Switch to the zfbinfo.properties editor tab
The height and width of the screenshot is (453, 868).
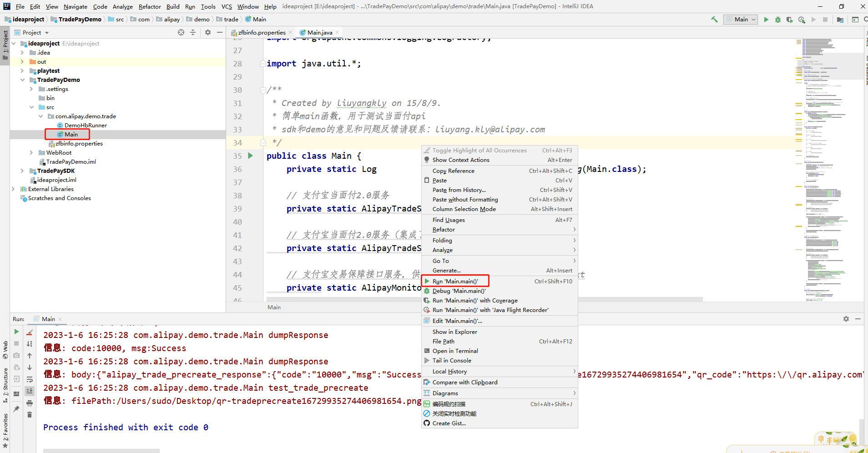262,32
